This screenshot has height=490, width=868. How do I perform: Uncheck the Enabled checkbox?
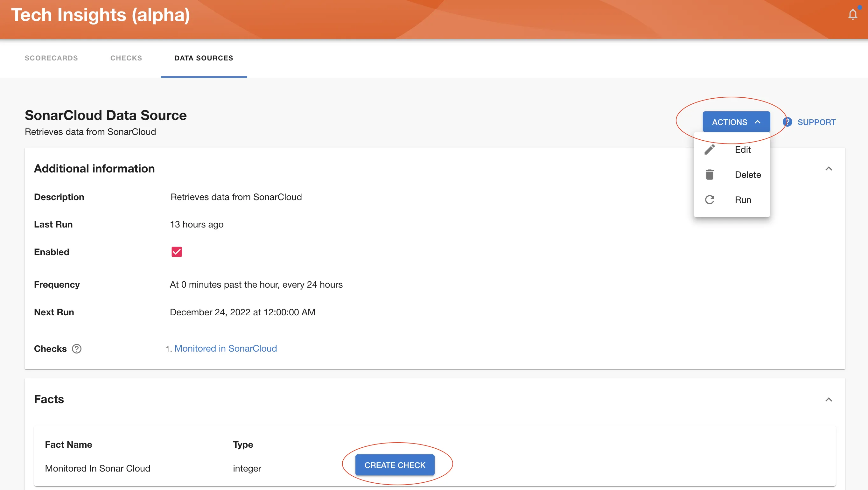tap(177, 252)
